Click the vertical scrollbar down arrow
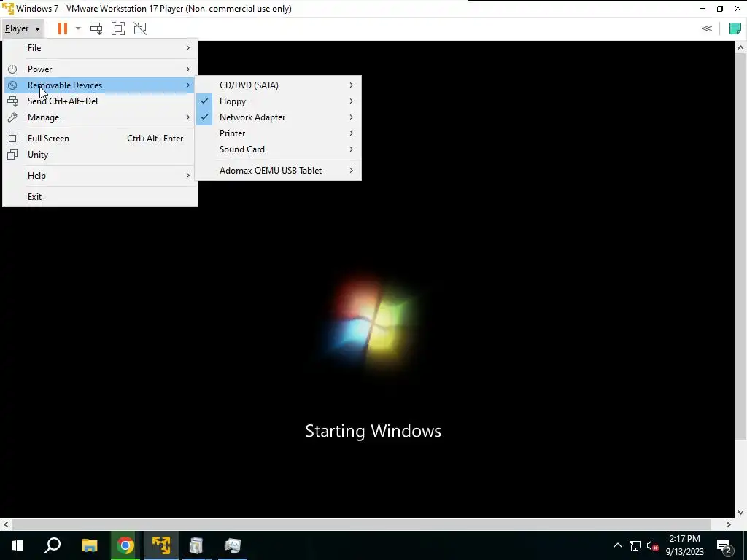747x560 pixels. 741,513
